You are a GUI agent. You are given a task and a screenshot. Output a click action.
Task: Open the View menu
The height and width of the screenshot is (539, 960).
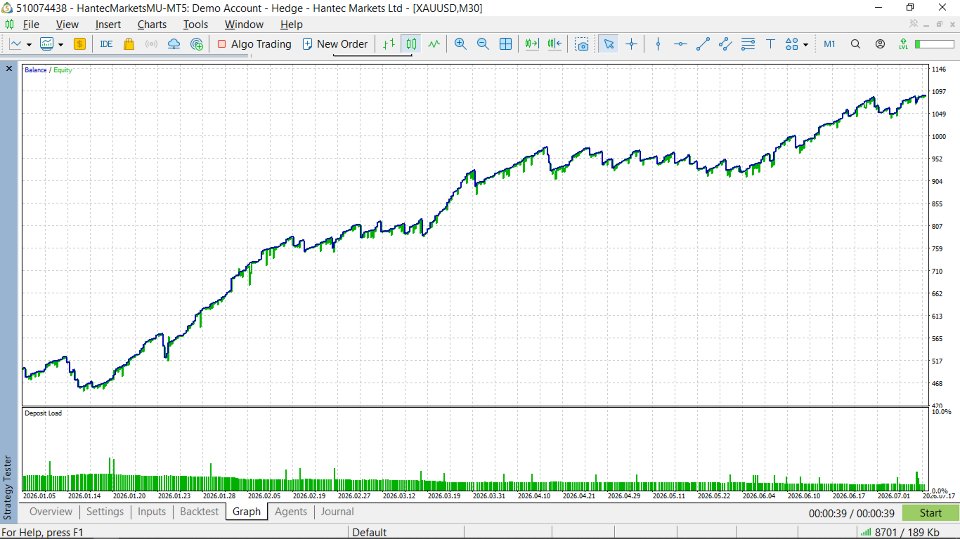[67, 24]
